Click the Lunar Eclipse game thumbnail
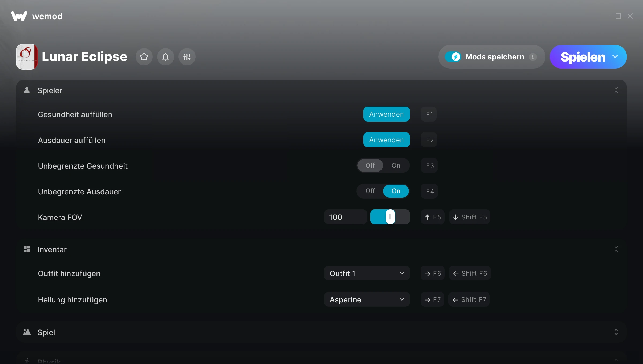643x364 pixels. point(27,57)
